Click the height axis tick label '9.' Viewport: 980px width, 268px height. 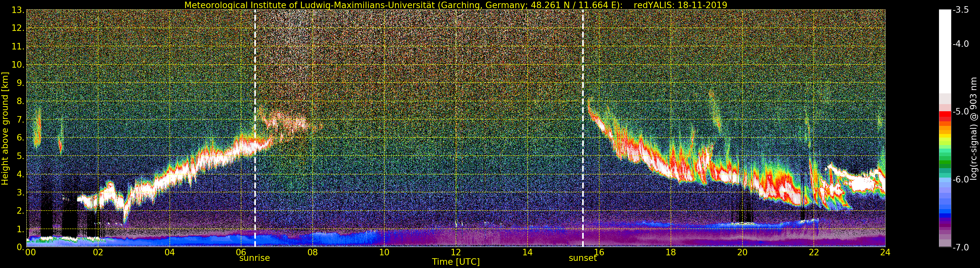coord(20,83)
